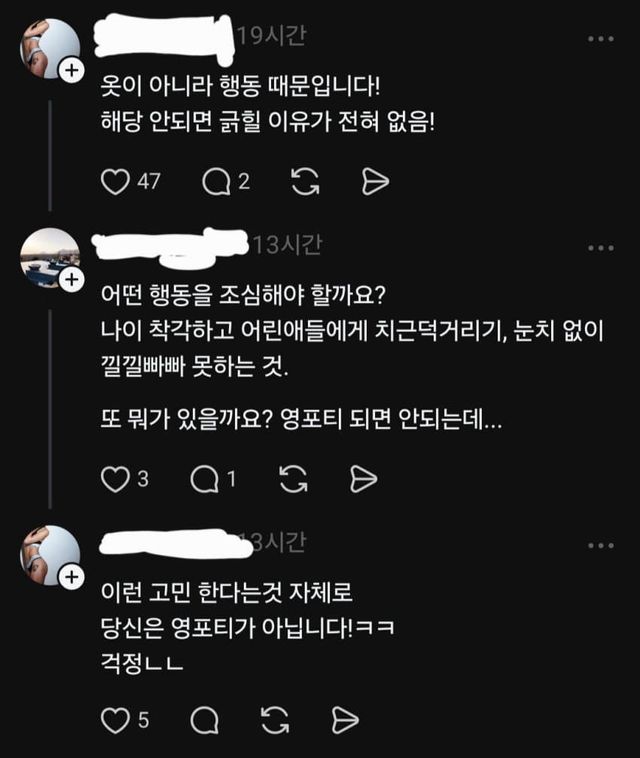Share the third comment via send icon

coord(345,719)
